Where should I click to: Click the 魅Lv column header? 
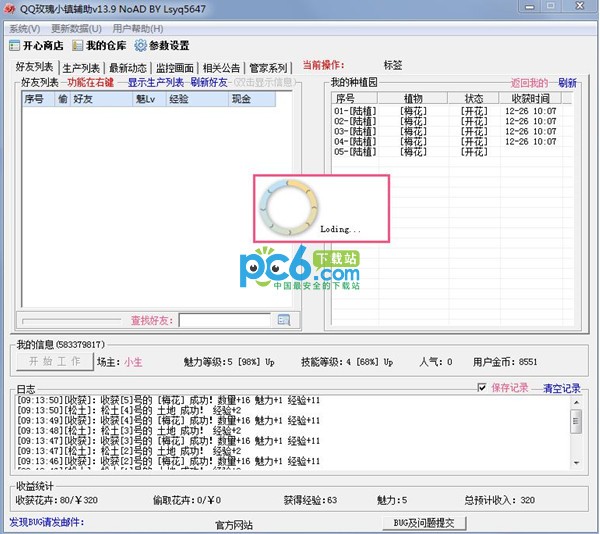pyautogui.click(x=149, y=99)
